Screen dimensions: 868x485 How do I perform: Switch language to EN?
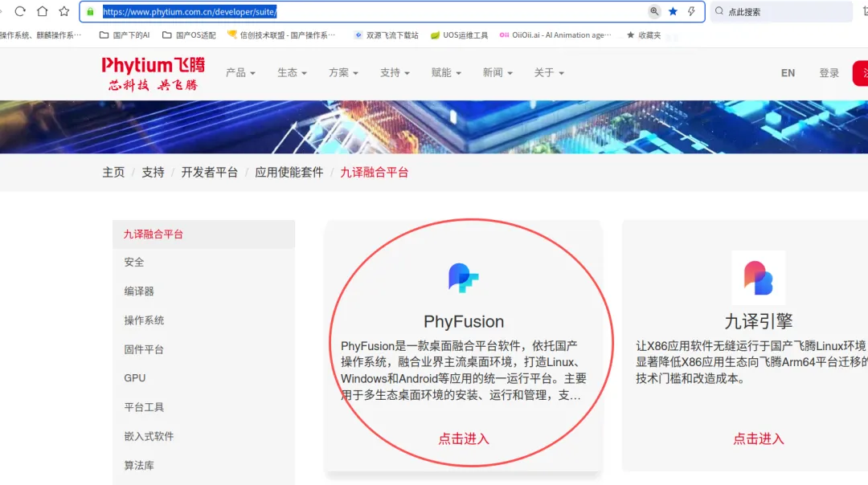(788, 73)
